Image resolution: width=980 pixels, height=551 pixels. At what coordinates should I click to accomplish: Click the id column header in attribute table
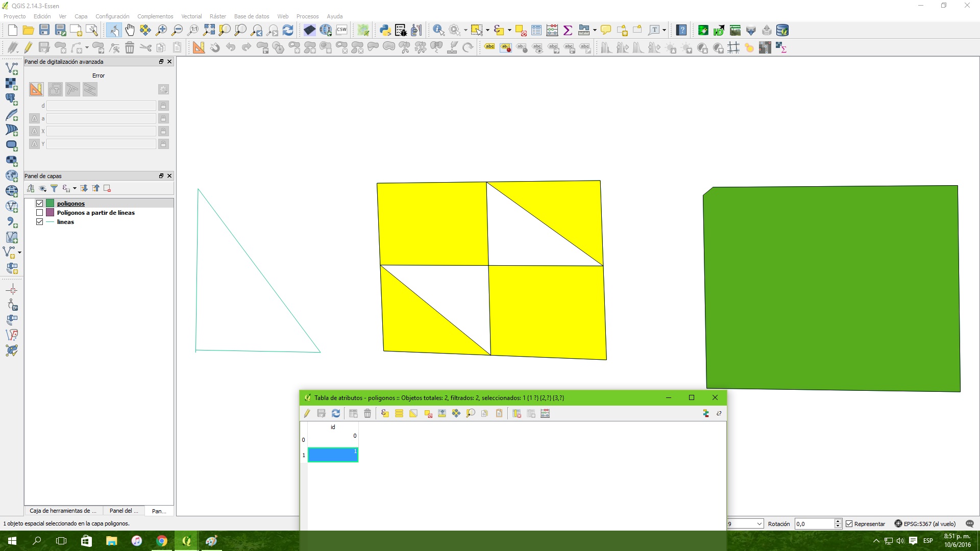pos(333,427)
